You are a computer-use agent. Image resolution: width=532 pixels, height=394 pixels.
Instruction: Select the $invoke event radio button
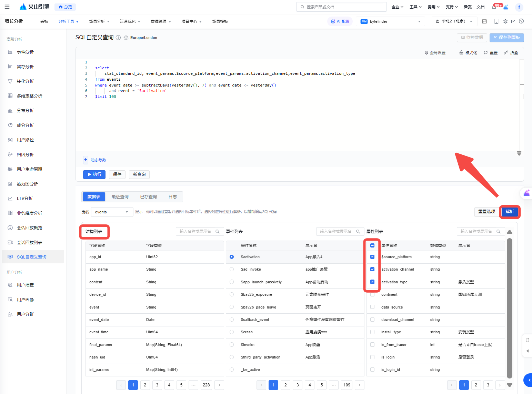[232, 345]
